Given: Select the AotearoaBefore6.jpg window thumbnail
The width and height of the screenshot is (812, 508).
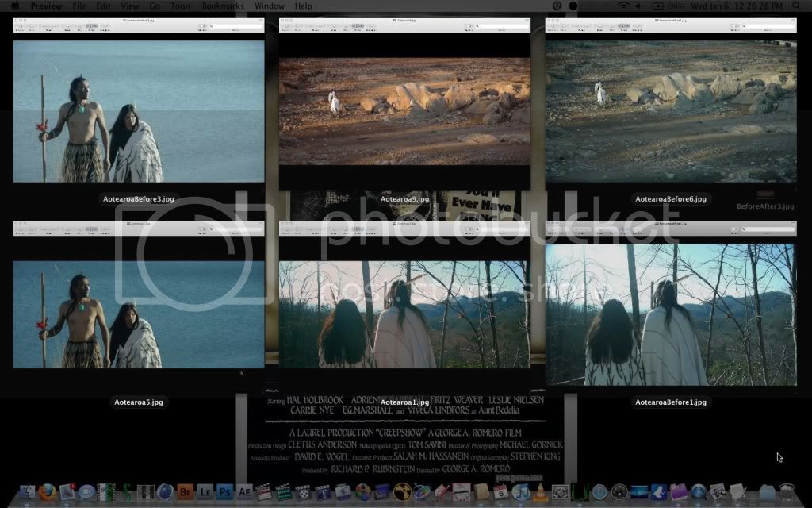Looking at the screenshot, I should pos(671,101).
